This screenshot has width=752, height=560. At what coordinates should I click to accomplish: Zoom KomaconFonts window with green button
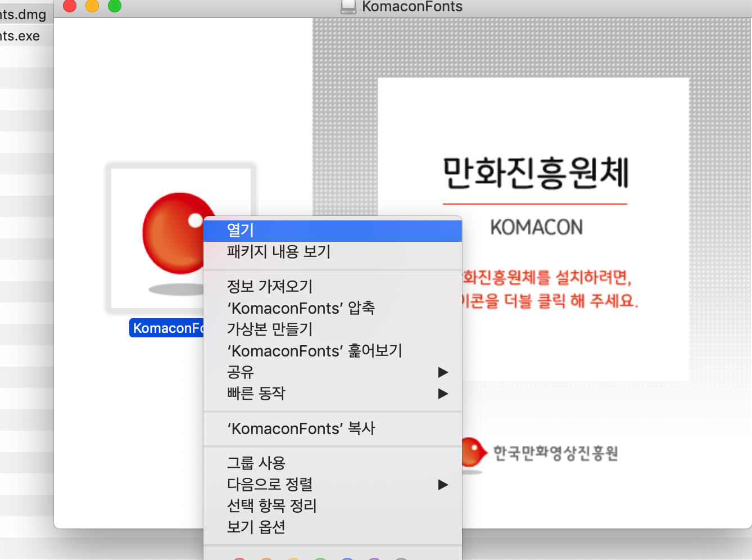115,6
